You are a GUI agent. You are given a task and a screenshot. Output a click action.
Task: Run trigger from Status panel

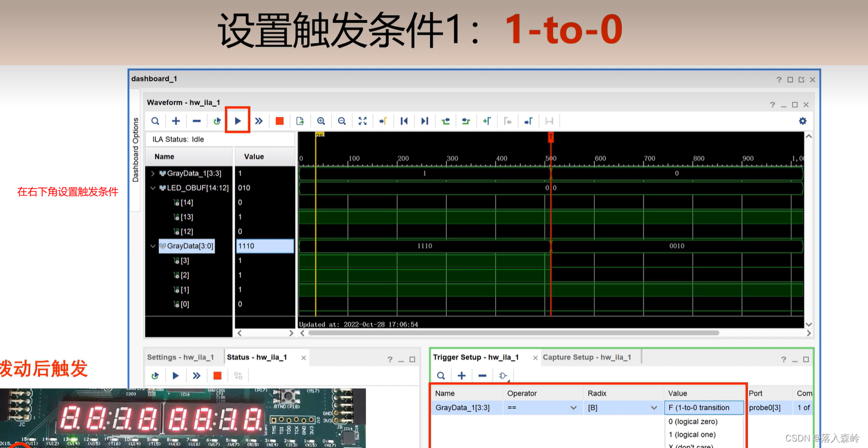click(176, 376)
